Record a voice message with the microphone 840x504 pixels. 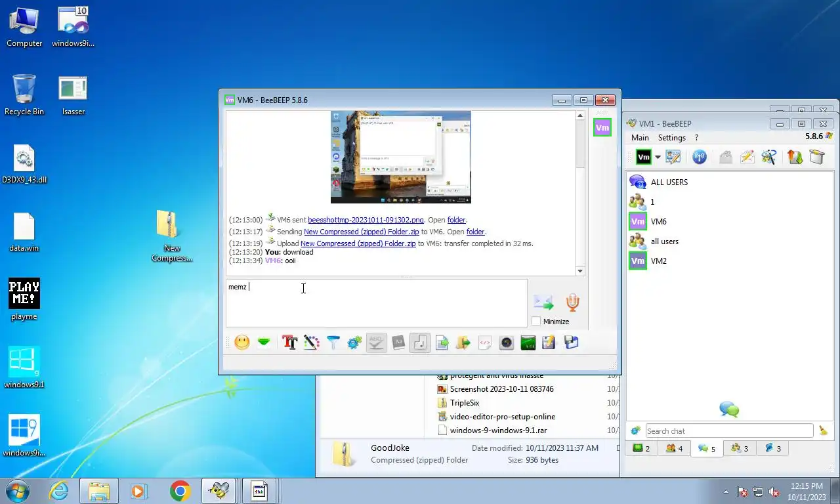[x=573, y=303]
